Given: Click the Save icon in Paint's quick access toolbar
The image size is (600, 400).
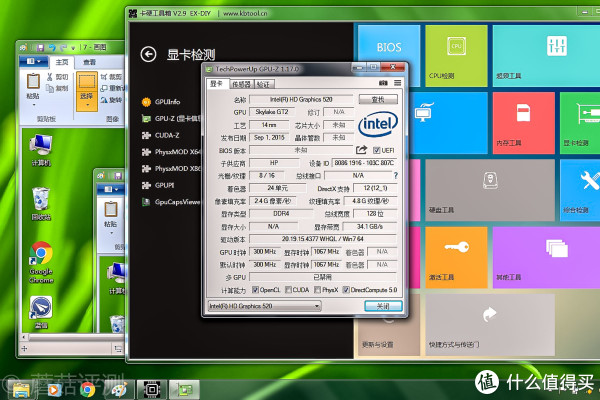Looking at the screenshot, I should click(x=40, y=47).
